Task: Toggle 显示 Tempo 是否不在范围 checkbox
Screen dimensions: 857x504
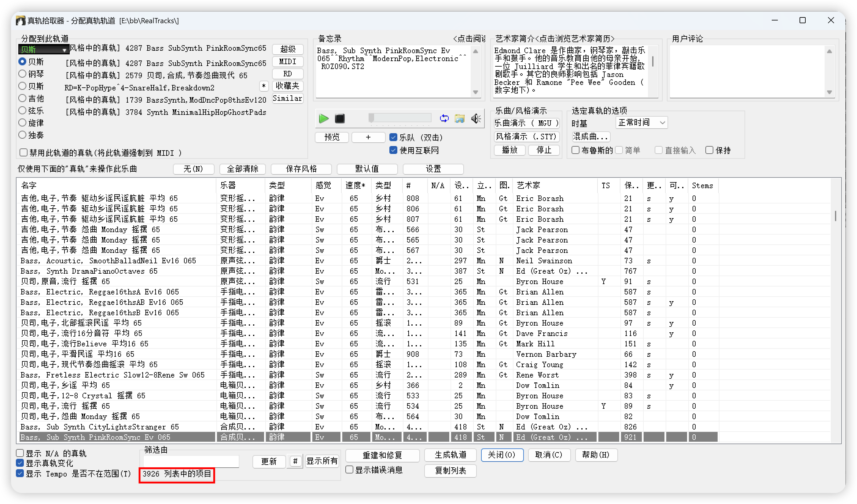Action: pos(20,473)
